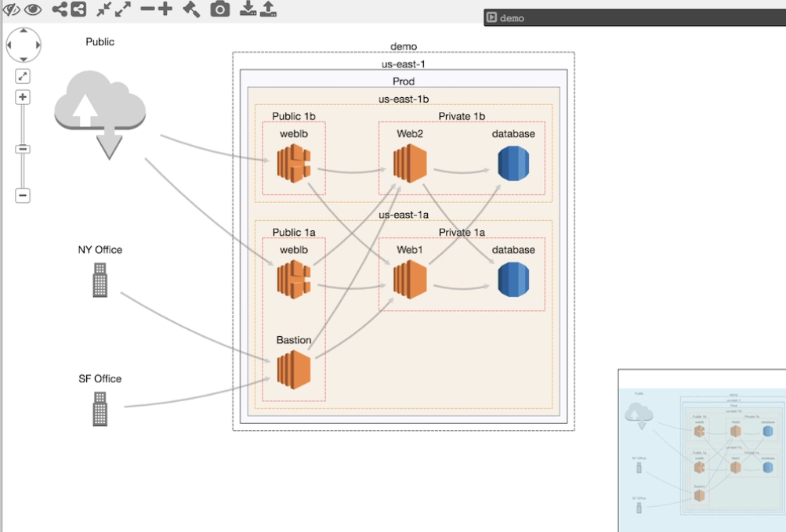This screenshot has height=532, width=786.
Task: Select the SF Office building icon
Action: tap(100, 409)
